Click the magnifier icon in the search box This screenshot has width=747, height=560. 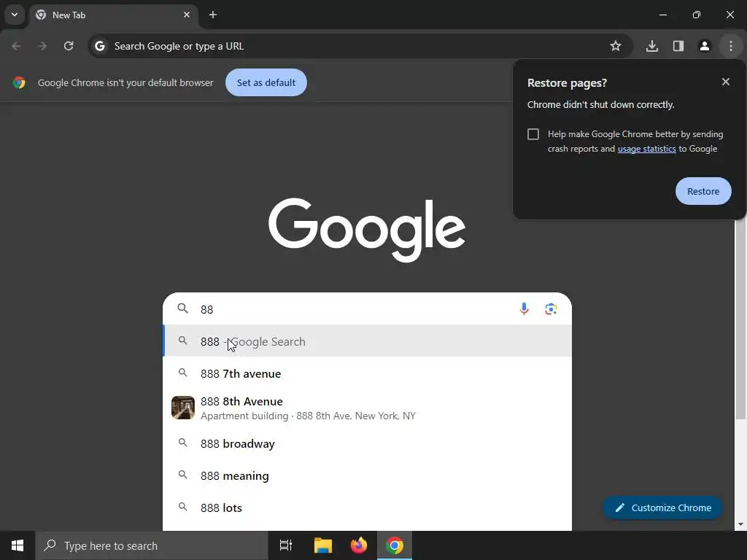pos(182,308)
